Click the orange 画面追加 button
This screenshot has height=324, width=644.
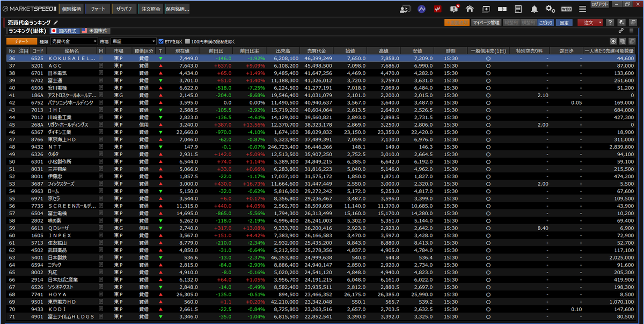pos(457,23)
